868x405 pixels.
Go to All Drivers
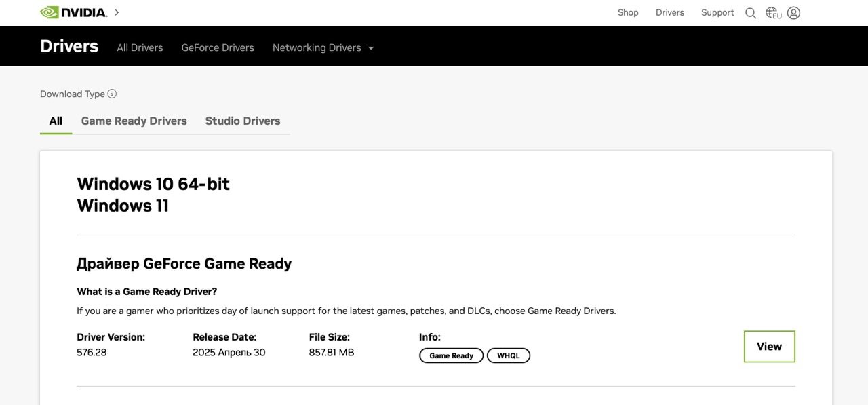pyautogui.click(x=140, y=47)
